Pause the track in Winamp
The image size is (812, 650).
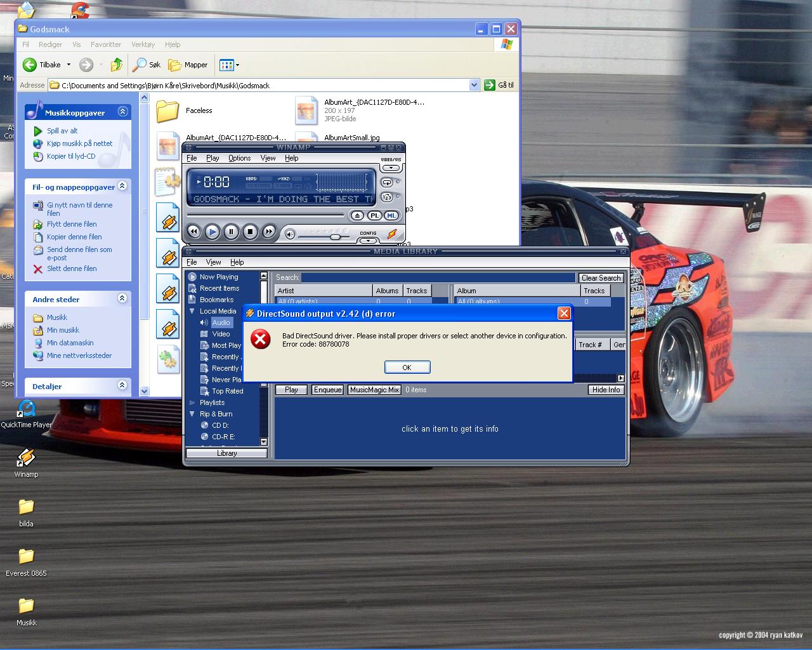(232, 232)
